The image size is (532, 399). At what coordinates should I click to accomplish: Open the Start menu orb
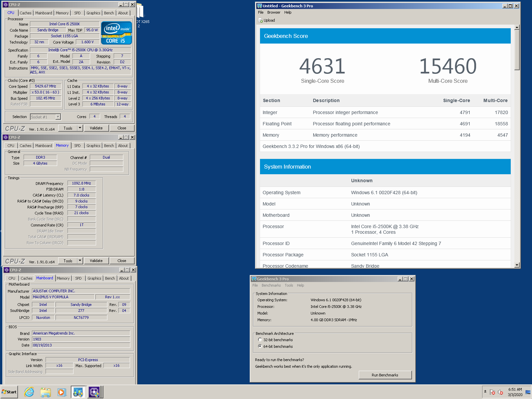tap(9, 392)
